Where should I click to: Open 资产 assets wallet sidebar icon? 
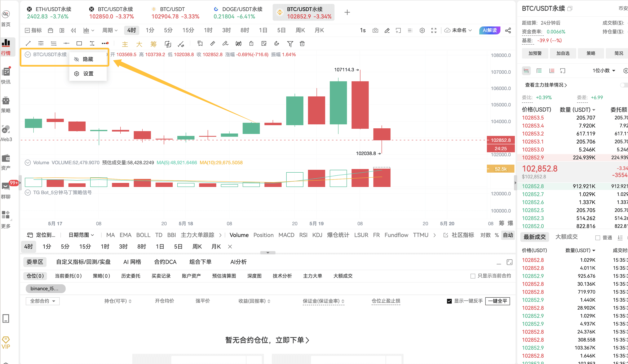coord(6,162)
